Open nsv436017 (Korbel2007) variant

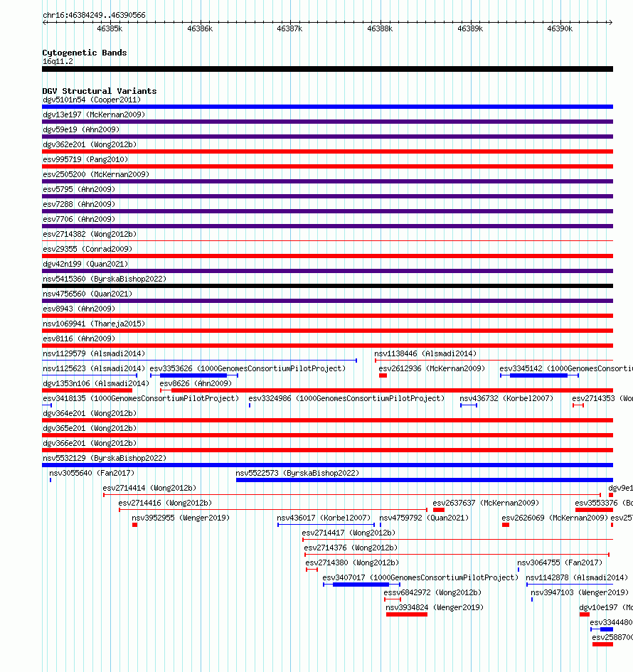[326, 525]
